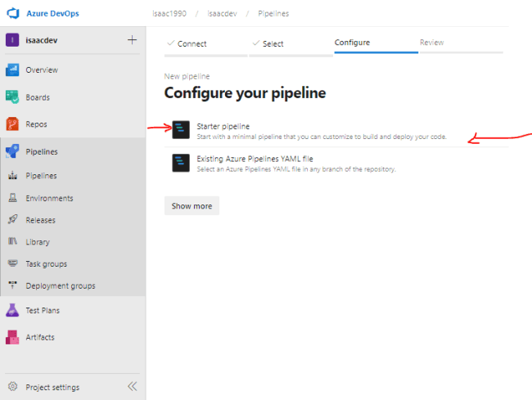532x400 pixels.
Task: Open the Artifacts package icon
Action: pos(12,337)
